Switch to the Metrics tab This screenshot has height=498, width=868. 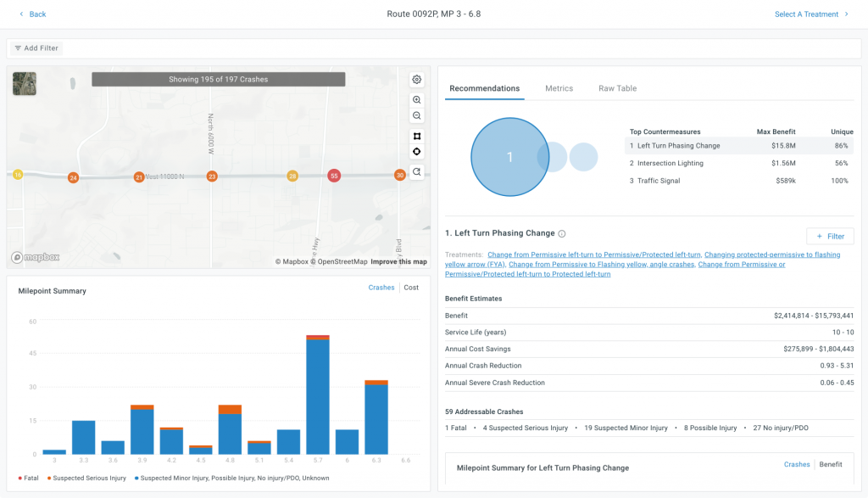559,88
